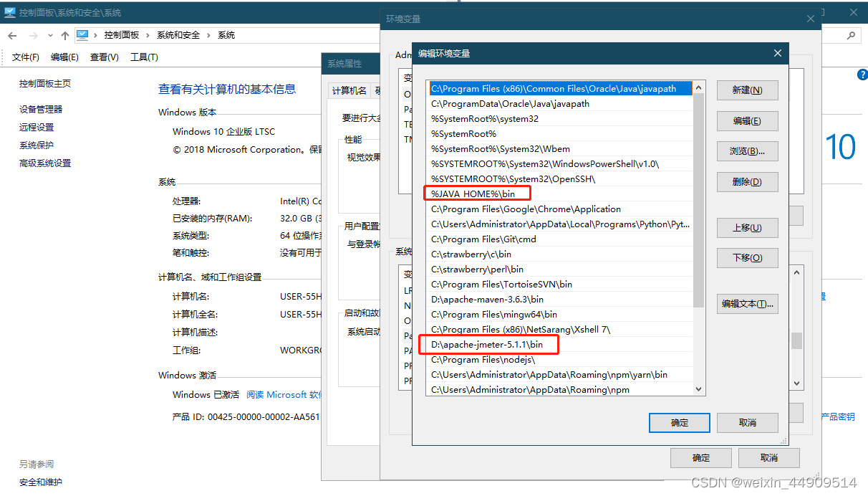Click the 编辑文本(T)... button

point(747,304)
